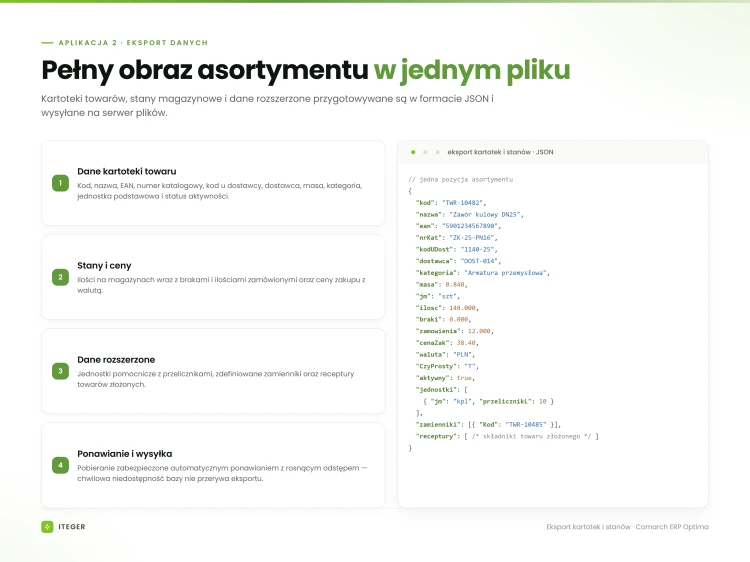Click the code line "waluta": "PLN"
Viewport: 750px width, 562px height.
[445, 354]
